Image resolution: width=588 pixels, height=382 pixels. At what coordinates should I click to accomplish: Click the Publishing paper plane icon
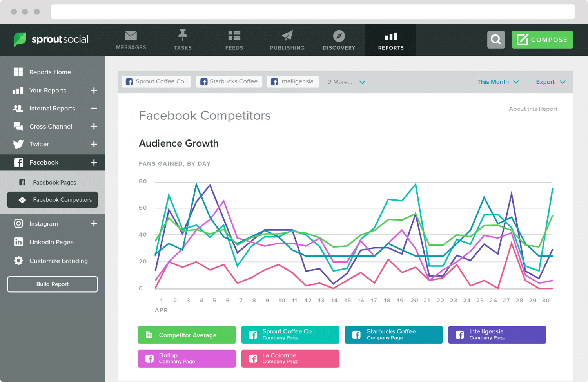pos(287,35)
